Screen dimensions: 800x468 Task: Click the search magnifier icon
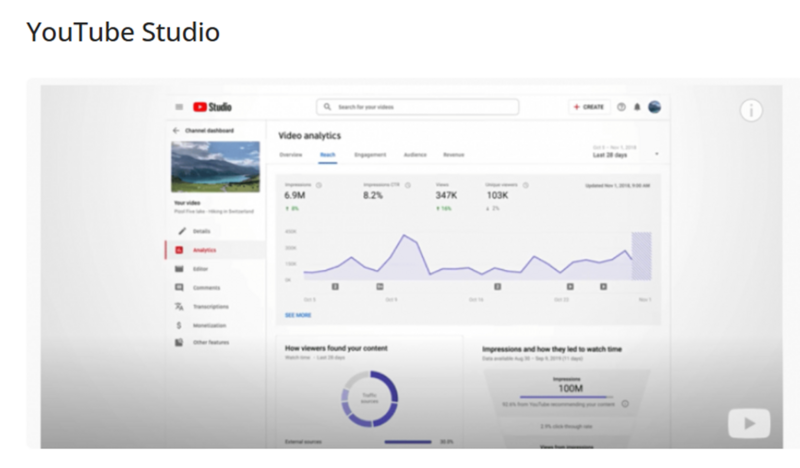coord(328,107)
